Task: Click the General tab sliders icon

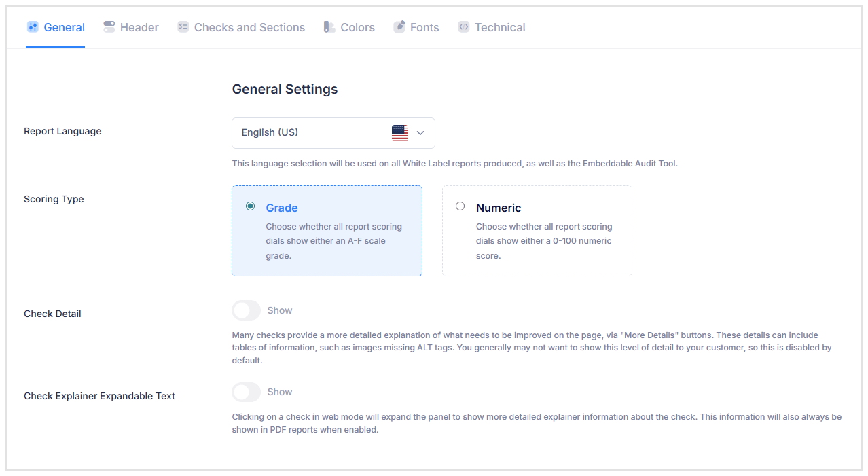Action: coord(33,27)
